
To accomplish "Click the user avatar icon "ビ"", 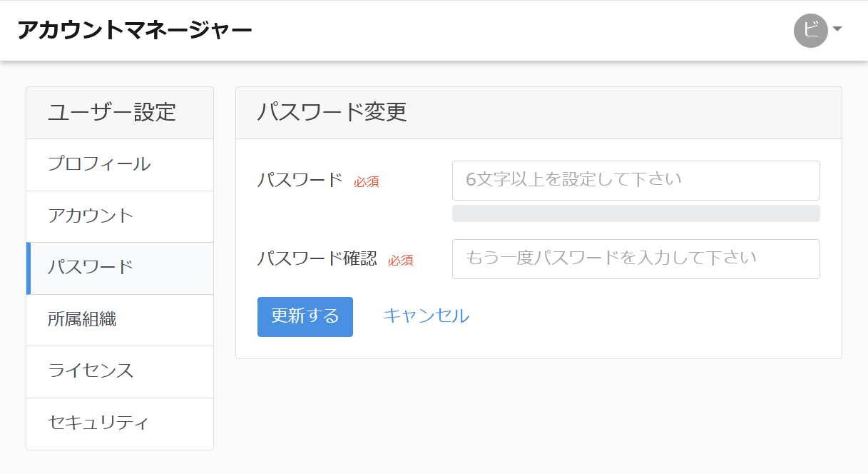I will pyautogui.click(x=810, y=30).
